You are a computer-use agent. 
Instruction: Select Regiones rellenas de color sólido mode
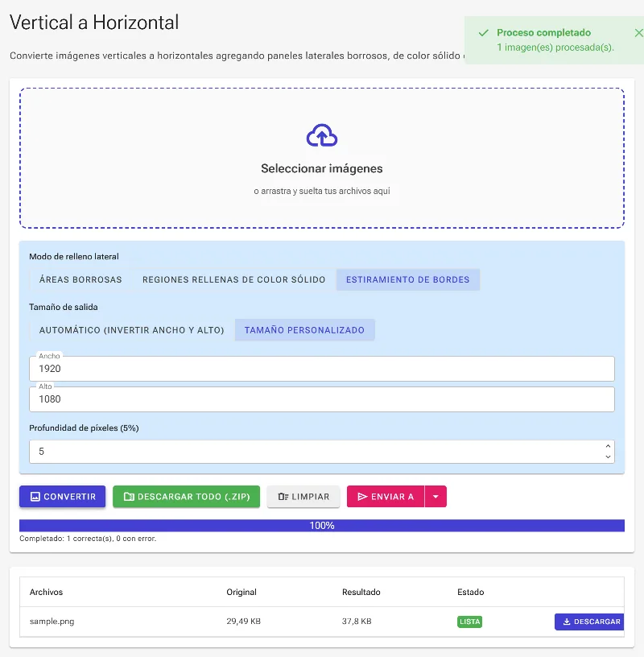coord(233,279)
